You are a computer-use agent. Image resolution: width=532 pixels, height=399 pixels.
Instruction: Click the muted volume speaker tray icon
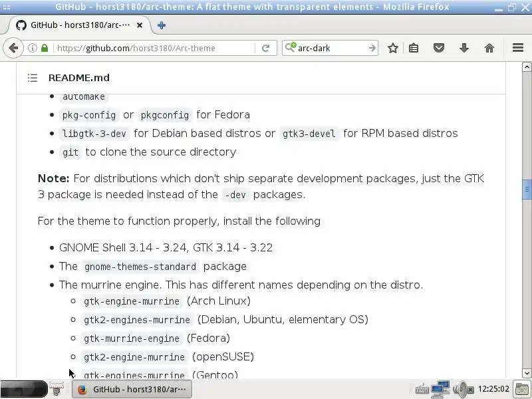click(x=463, y=389)
